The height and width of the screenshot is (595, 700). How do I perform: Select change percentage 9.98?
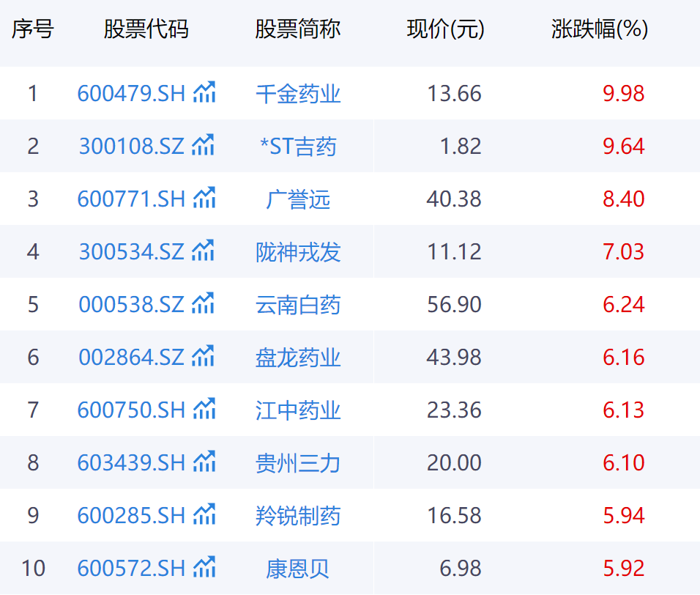tap(624, 94)
